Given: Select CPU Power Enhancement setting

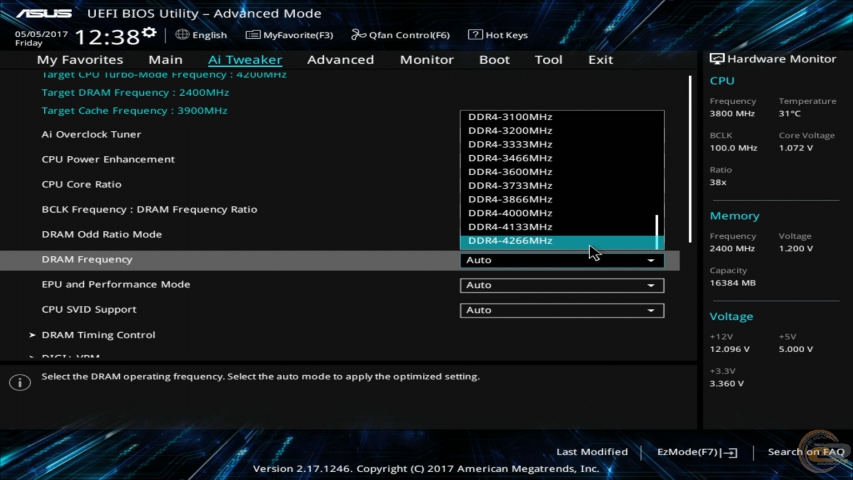Looking at the screenshot, I should (108, 159).
